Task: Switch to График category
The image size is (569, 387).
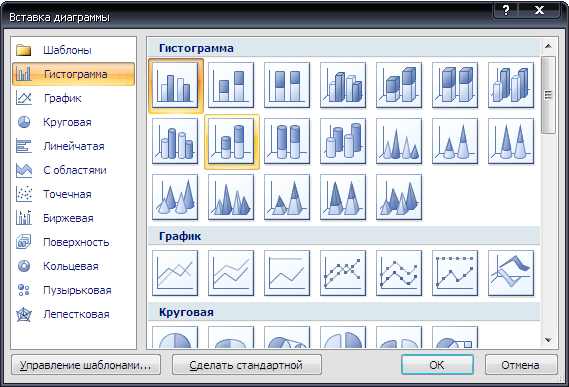Action: [x=74, y=98]
